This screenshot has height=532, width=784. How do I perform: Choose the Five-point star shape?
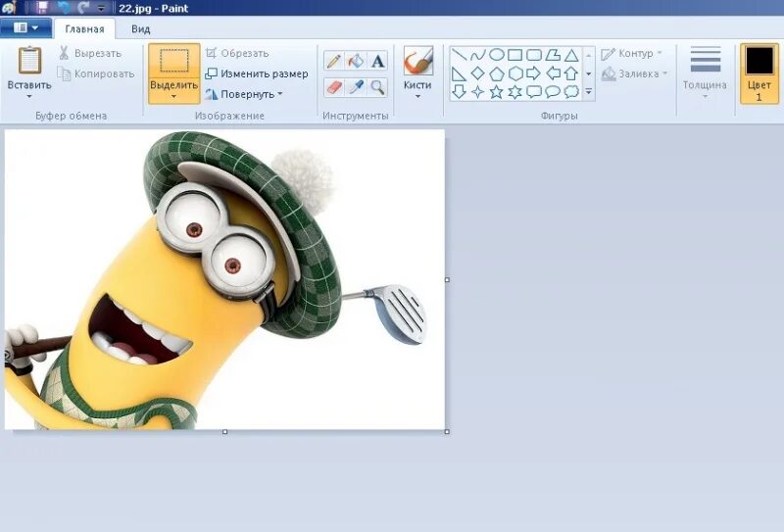coord(496,91)
